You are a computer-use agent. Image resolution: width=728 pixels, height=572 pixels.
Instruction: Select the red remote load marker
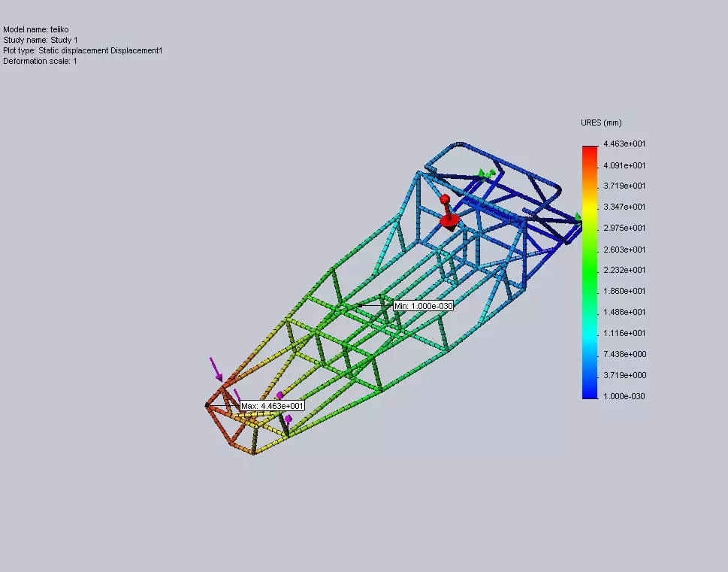(x=449, y=213)
